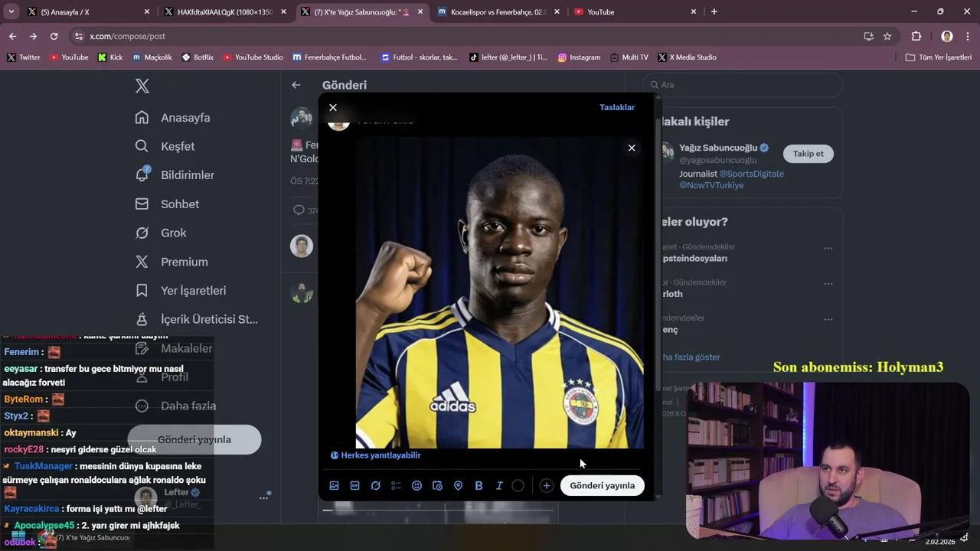Open the Twitter bookmark

pyautogui.click(x=24, y=57)
